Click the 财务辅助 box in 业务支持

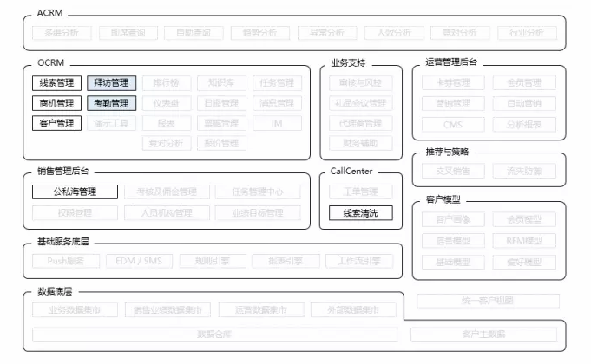coord(360,143)
